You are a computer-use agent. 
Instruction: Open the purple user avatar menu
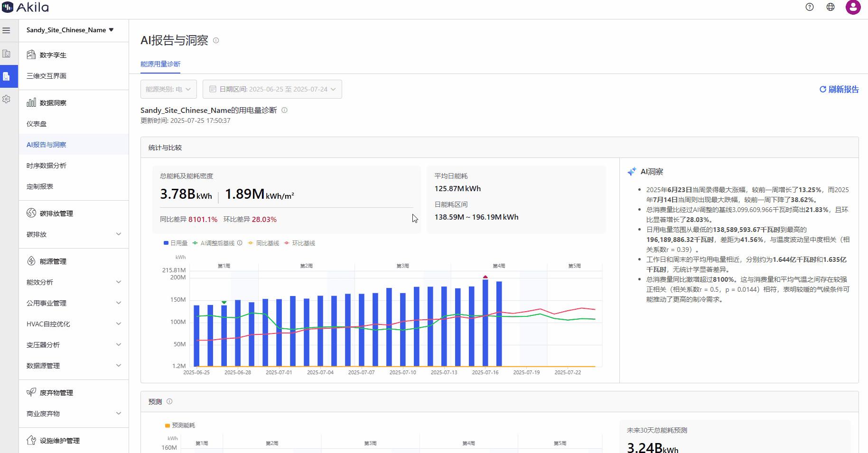[x=853, y=7]
